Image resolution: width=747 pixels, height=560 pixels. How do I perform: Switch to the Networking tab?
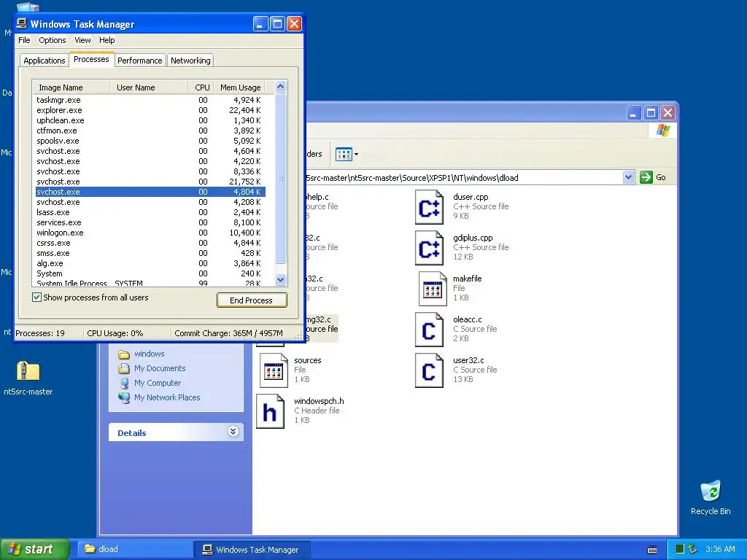pos(190,61)
